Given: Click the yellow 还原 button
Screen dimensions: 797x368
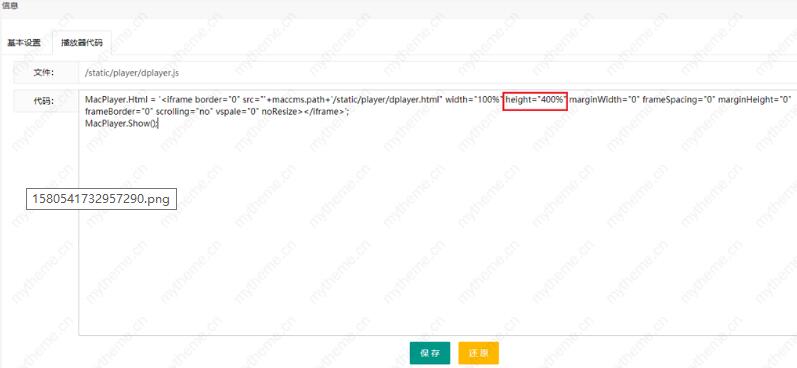Looking at the screenshot, I should point(478,353).
